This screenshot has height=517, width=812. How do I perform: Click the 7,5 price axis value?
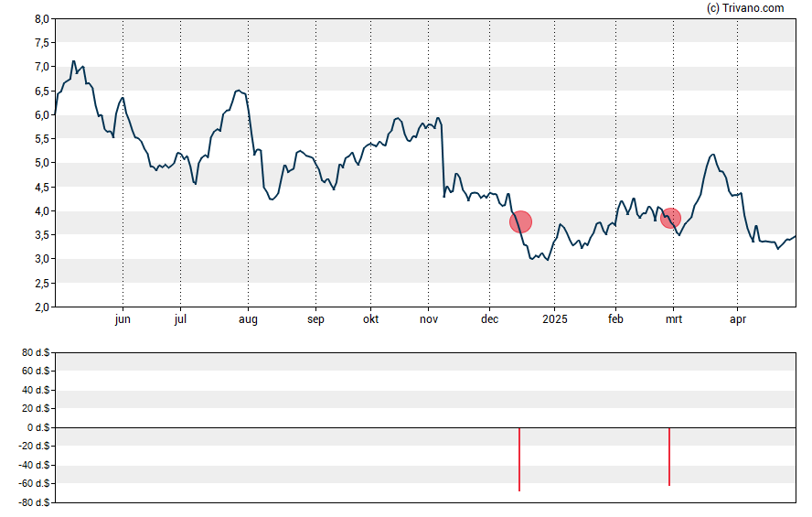[42, 43]
